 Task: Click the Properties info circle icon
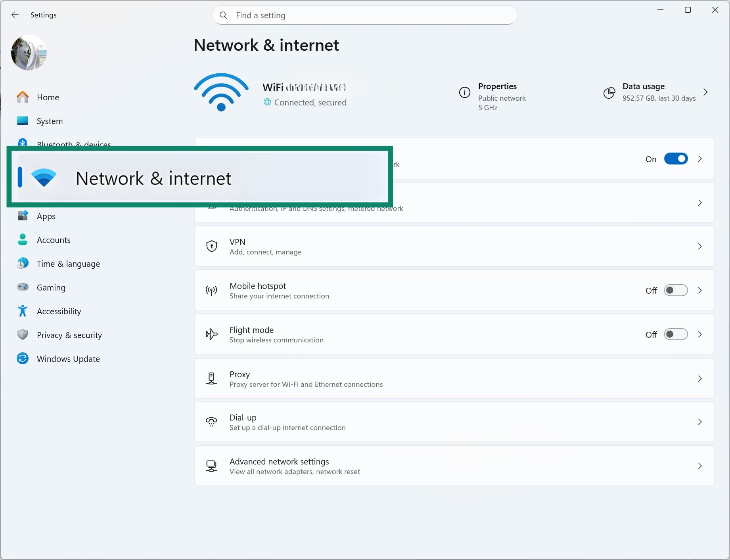465,92
